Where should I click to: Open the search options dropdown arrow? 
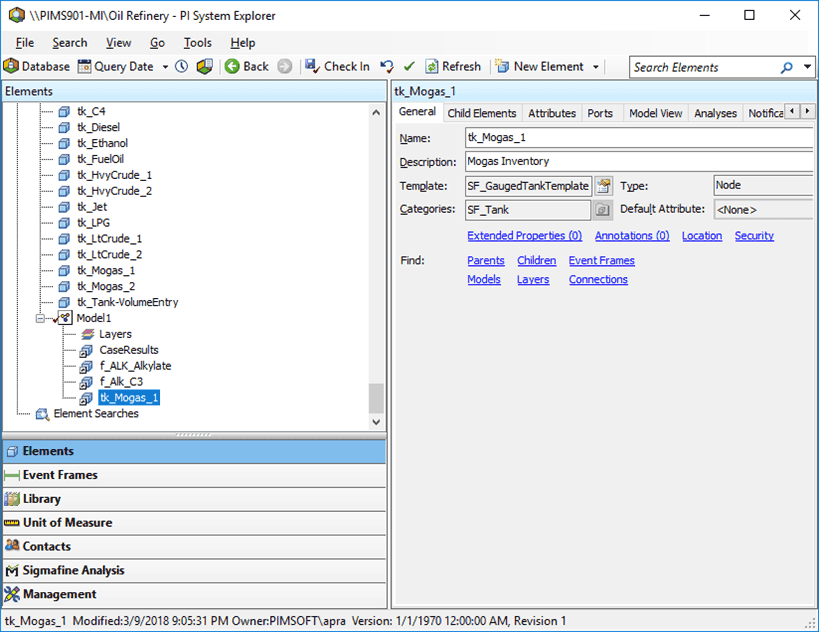[807, 67]
